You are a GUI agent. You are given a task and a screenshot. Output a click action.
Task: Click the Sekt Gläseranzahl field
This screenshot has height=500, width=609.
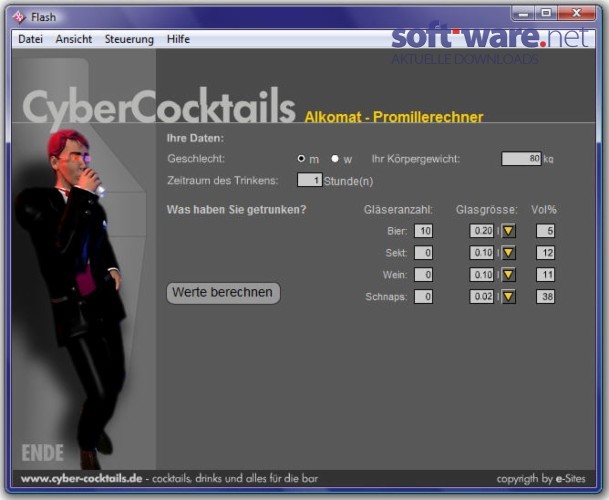tap(423, 253)
